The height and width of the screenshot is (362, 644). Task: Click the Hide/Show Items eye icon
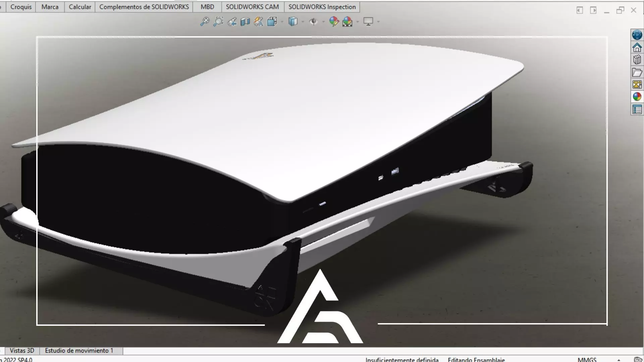[x=313, y=22]
